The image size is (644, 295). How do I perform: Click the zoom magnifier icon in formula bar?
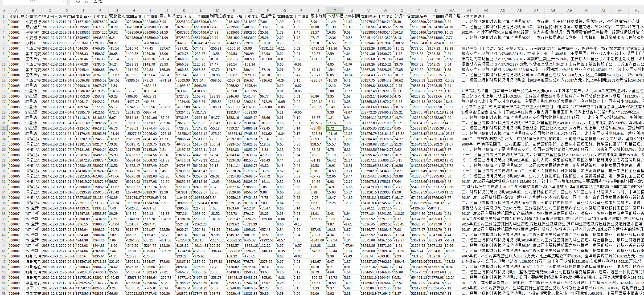[x=78, y=2]
